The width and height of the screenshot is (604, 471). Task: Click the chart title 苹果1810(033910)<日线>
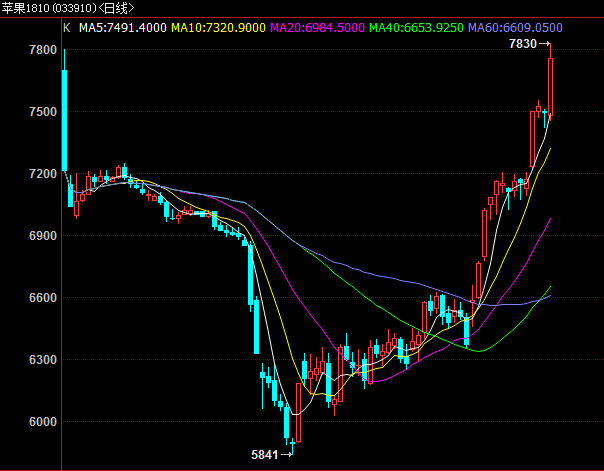[68, 8]
